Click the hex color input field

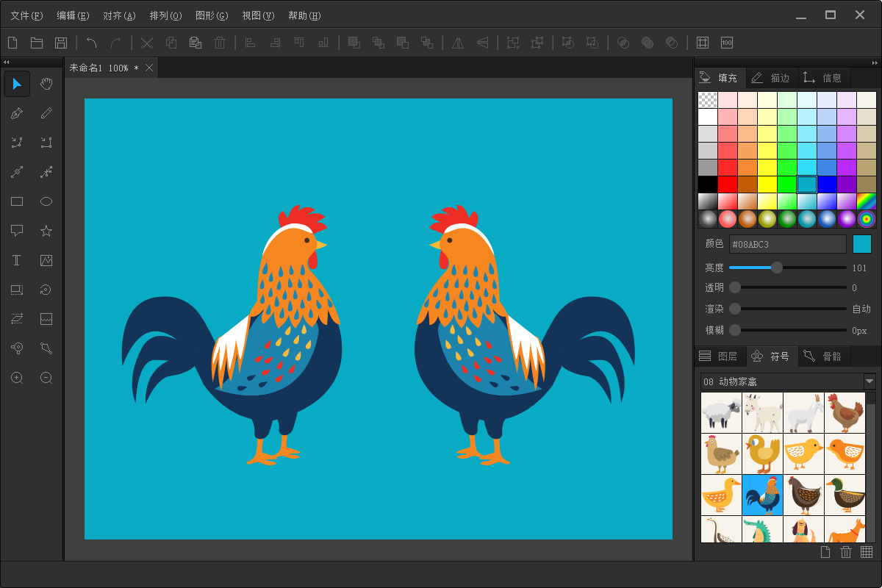(x=787, y=244)
